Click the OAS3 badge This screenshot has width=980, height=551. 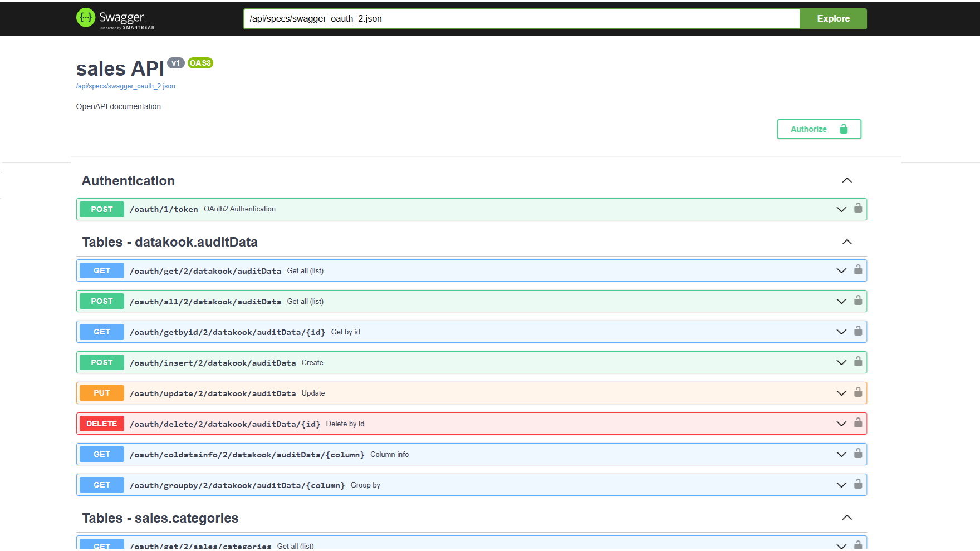[200, 63]
